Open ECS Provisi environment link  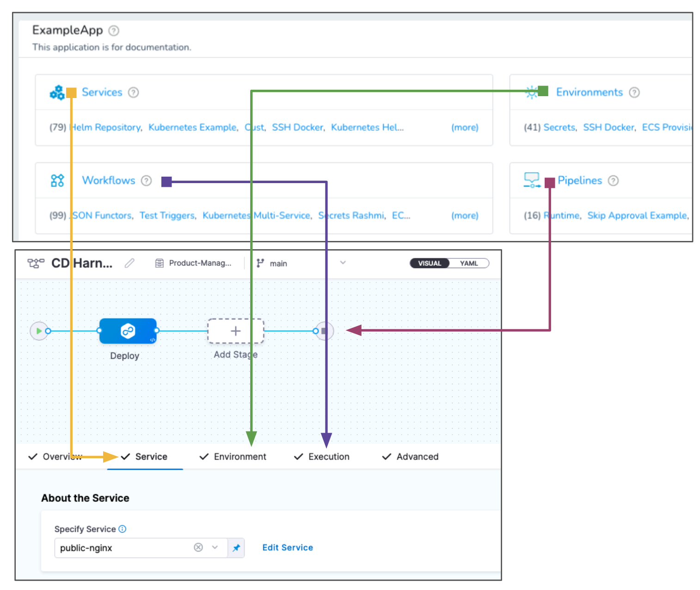(x=667, y=127)
